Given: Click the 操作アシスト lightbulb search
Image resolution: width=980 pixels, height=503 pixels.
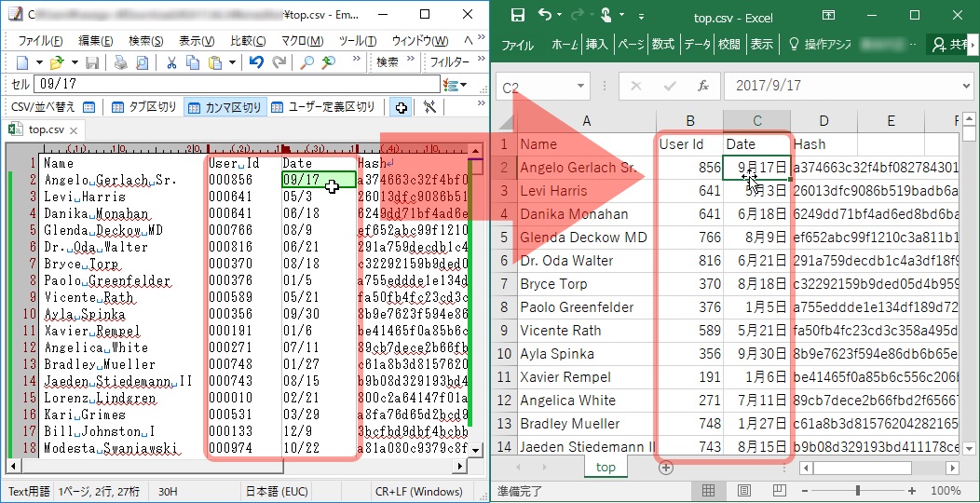Looking at the screenshot, I should (821, 45).
